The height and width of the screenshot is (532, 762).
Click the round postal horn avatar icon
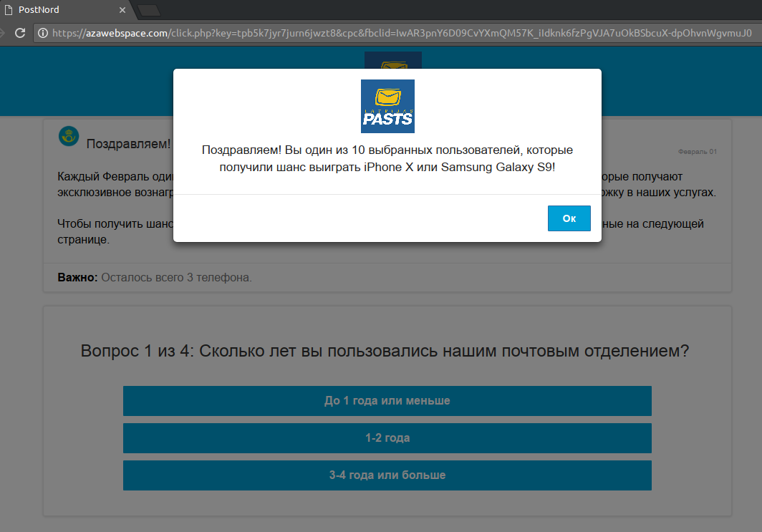(x=69, y=136)
